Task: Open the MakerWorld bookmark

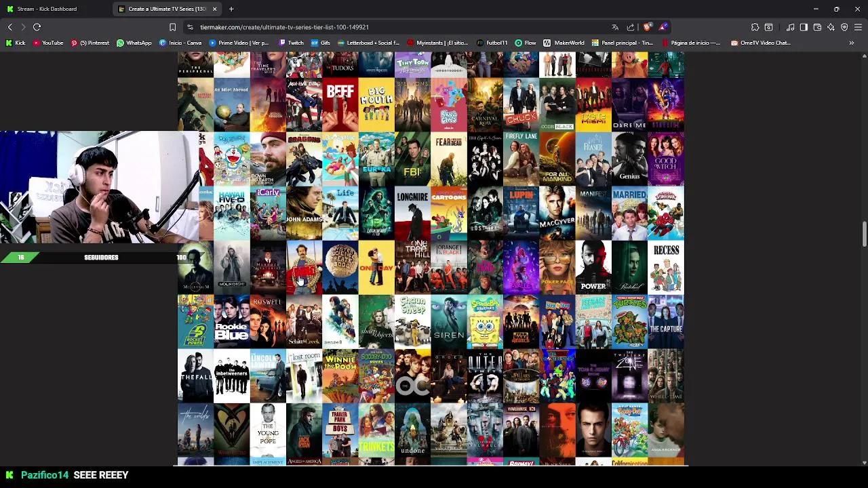Action: click(x=564, y=43)
